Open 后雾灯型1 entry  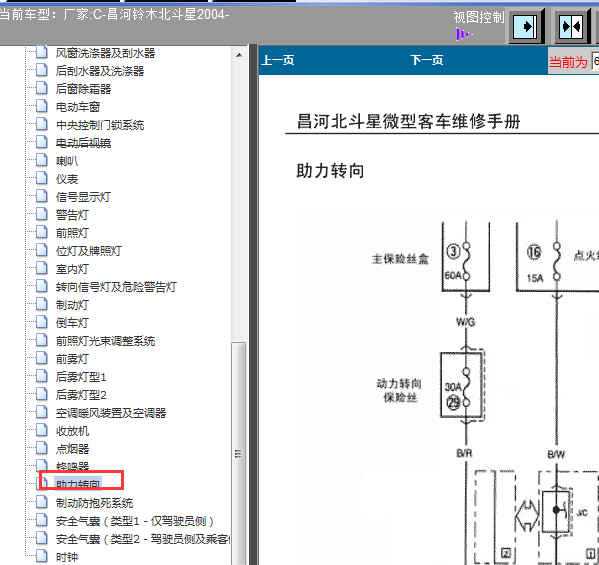(81, 377)
